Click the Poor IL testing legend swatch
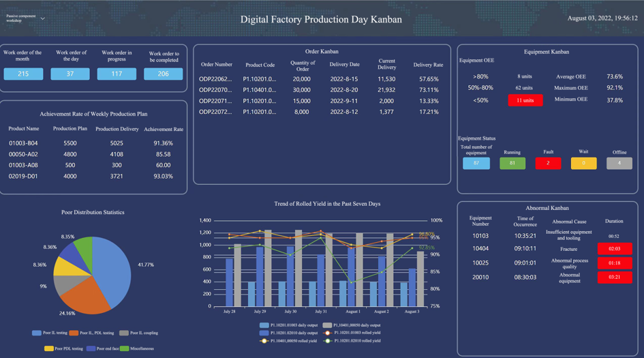This screenshot has width=644, height=358. (x=37, y=333)
